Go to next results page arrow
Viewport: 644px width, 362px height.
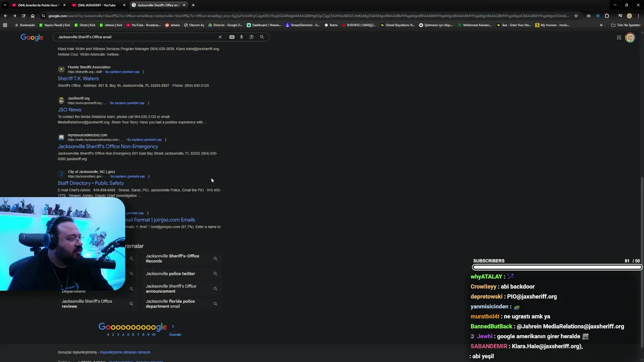point(173,326)
